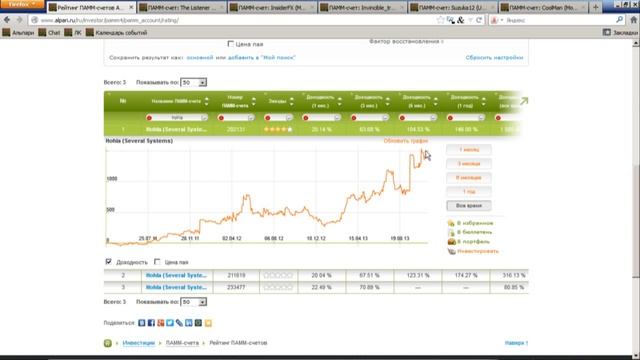Sort by Номер ПАММ-счета column arrows
640x360 pixels.
(254, 101)
